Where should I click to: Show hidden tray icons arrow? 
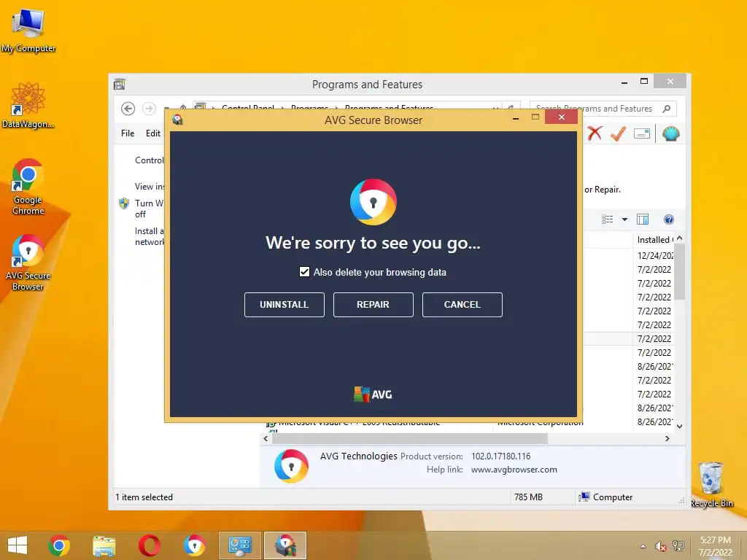643,546
